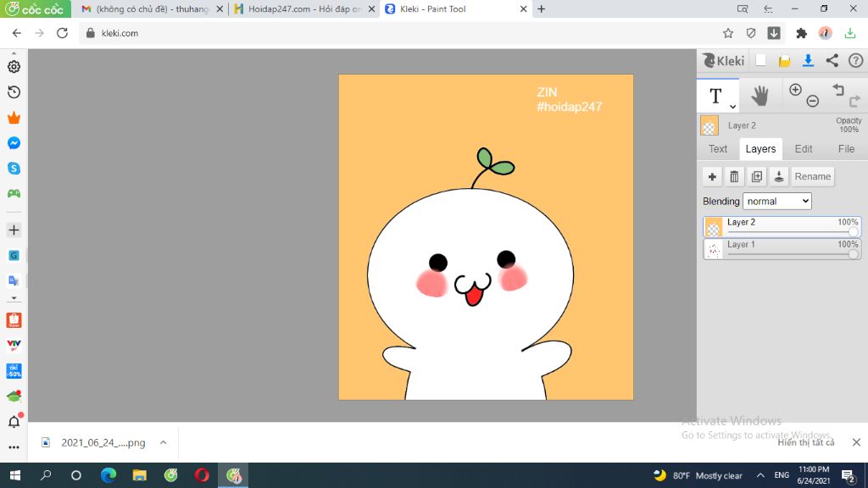
Task: Close the Kleki - Paint Tool tab
Action: coord(523,8)
